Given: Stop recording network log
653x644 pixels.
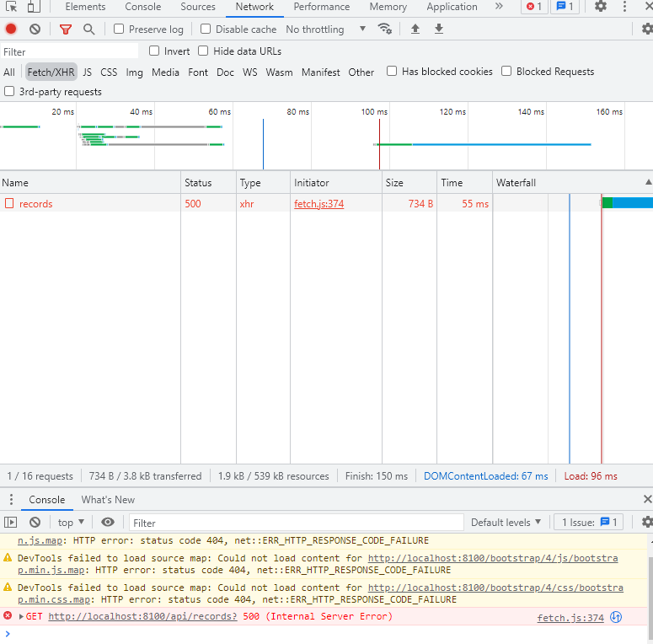Looking at the screenshot, I should click(11, 30).
